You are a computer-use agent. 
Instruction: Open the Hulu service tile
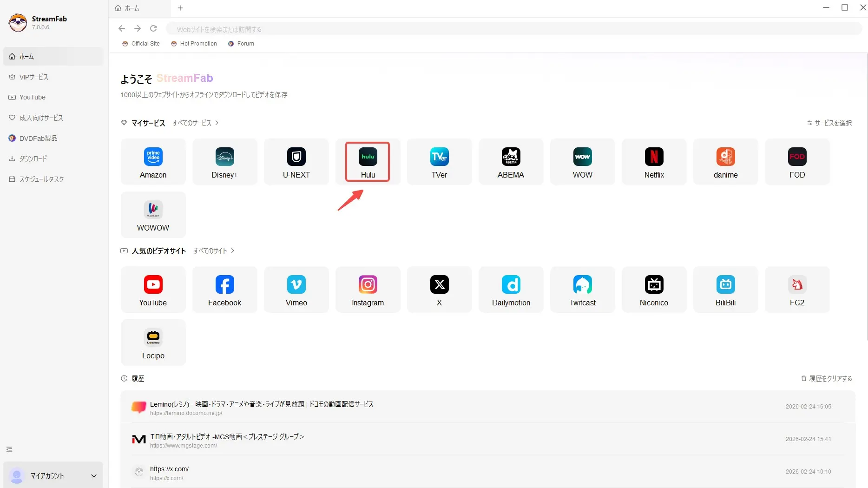368,162
